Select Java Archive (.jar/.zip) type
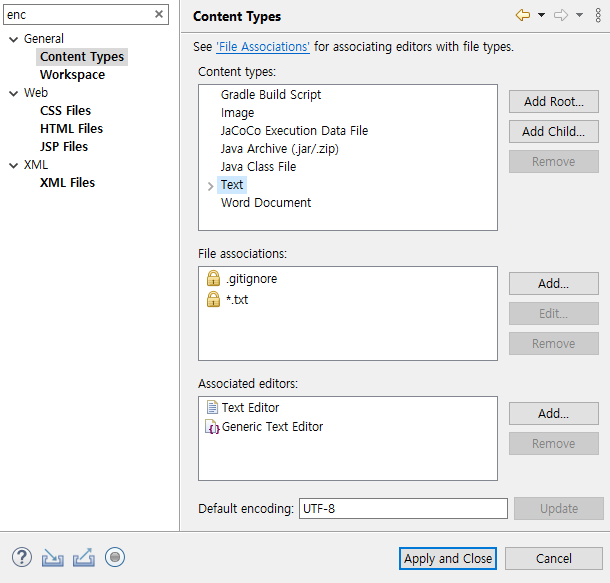610x583 pixels. tap(280, 149)
